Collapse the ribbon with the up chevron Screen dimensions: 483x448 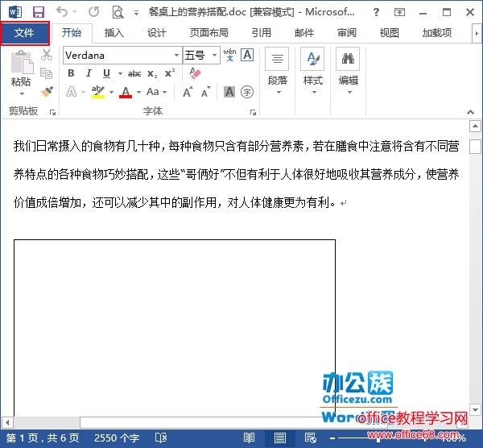[470, 112]
